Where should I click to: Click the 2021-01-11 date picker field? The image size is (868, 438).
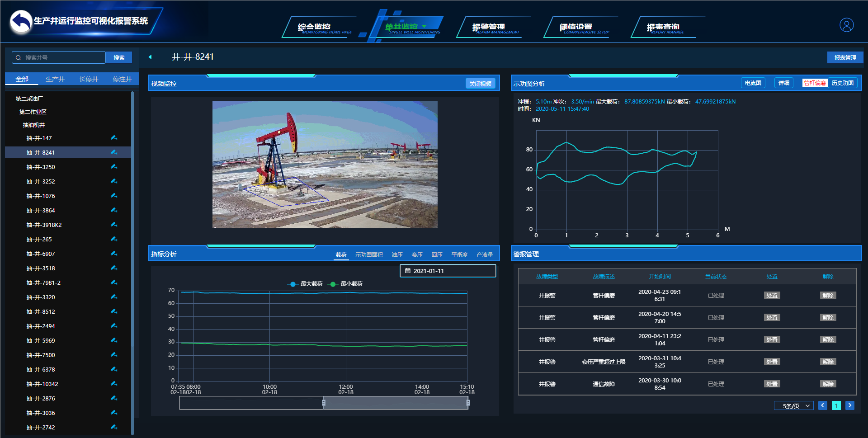(x=448, y=271)
